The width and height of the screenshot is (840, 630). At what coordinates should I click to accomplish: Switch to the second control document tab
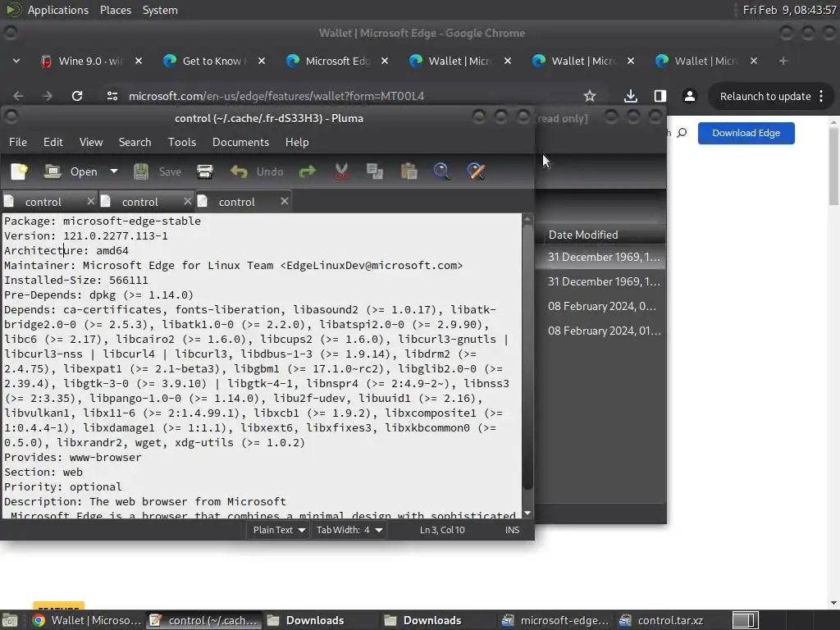[x=139, y=202]
